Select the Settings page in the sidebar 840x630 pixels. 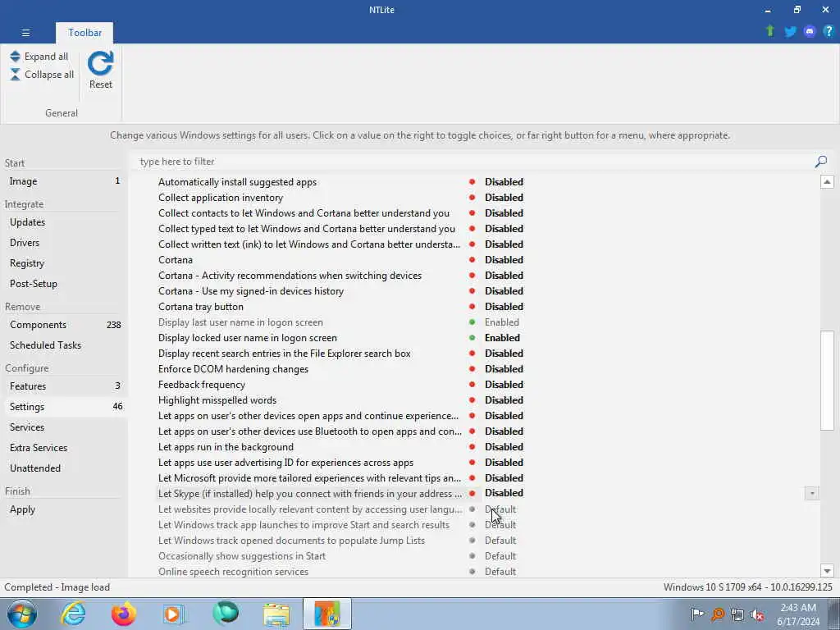pyautogui.click(x=64, y=407)
